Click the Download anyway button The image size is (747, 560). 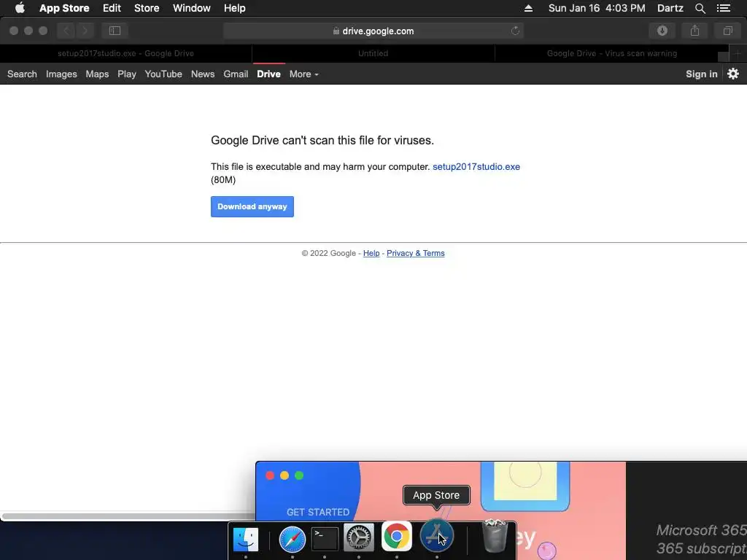click(252, 206)
